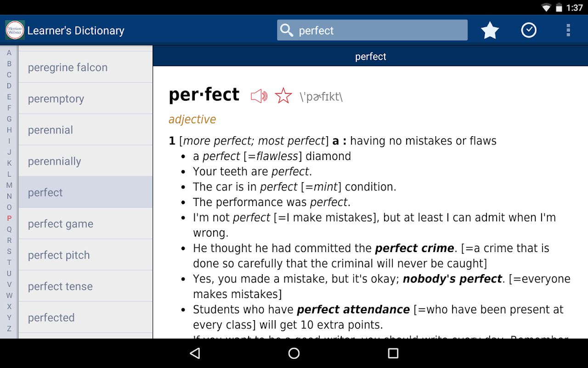Play audio pronunciation of perfect
This screenshot has width=588, height=368.
[x=259, y=96]
